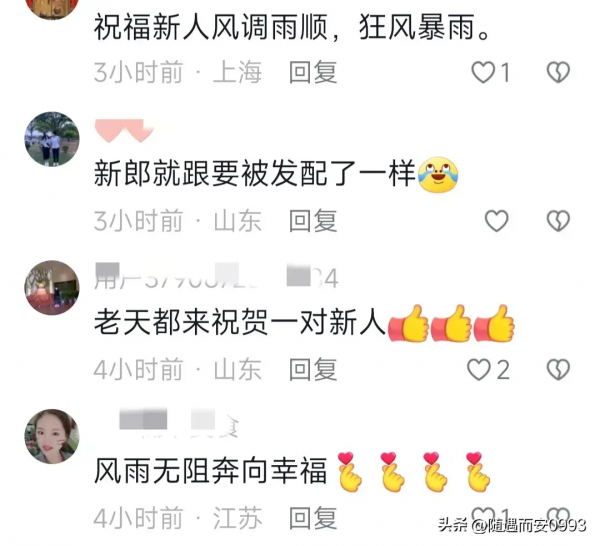The image size is (600, 546).
Task: Dislike the 风雨无阻奔向幸福 comment
Action: [x=558, y=515]
